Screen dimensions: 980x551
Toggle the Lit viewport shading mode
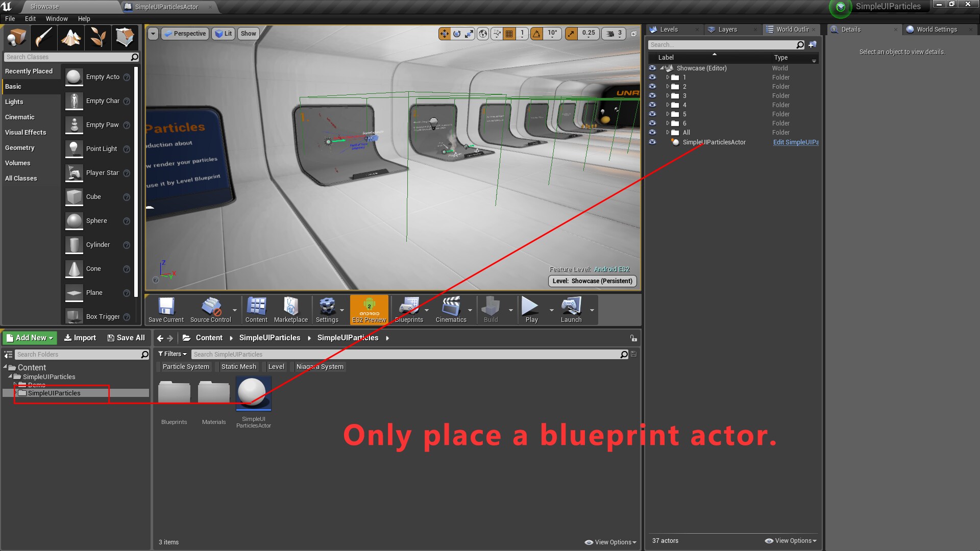(x=223, y=33)
